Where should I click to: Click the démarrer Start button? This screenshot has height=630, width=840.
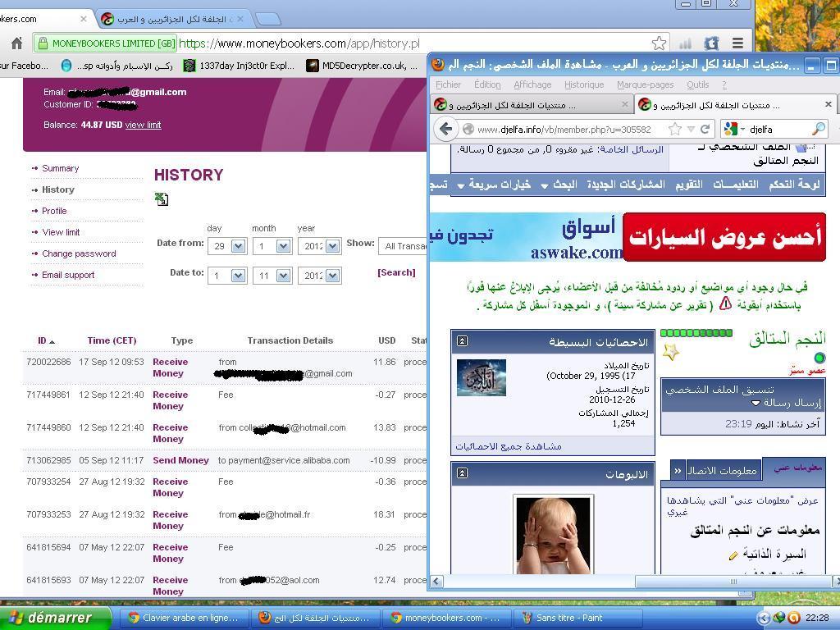coord(55,618)
